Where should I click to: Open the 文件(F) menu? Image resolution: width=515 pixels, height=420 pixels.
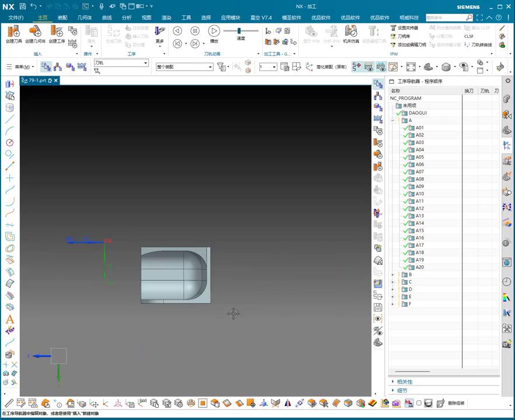pos(16,17)
